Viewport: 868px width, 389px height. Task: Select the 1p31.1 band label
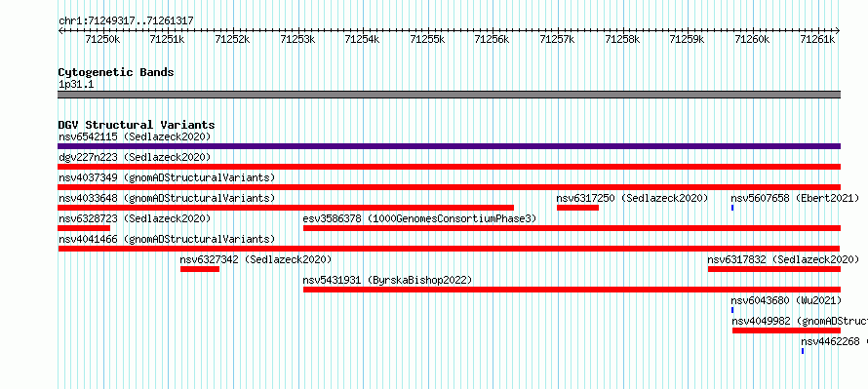click(x=76, y=85)
